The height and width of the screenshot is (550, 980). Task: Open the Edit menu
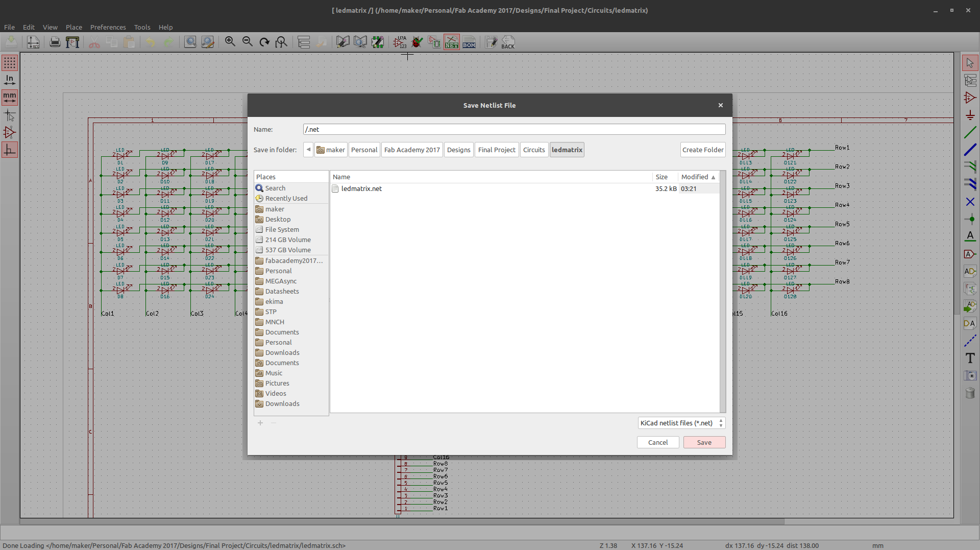pyautogui.click(x=29, y=27)
